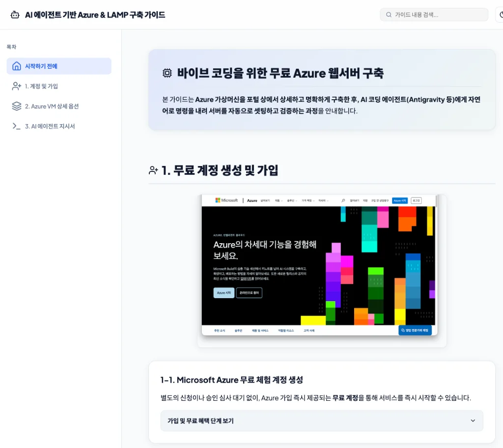Click heading 바이브 코딩을 위한 무료 Azure 웹서버 구축

pyautogui.click(x=280, y=73)
